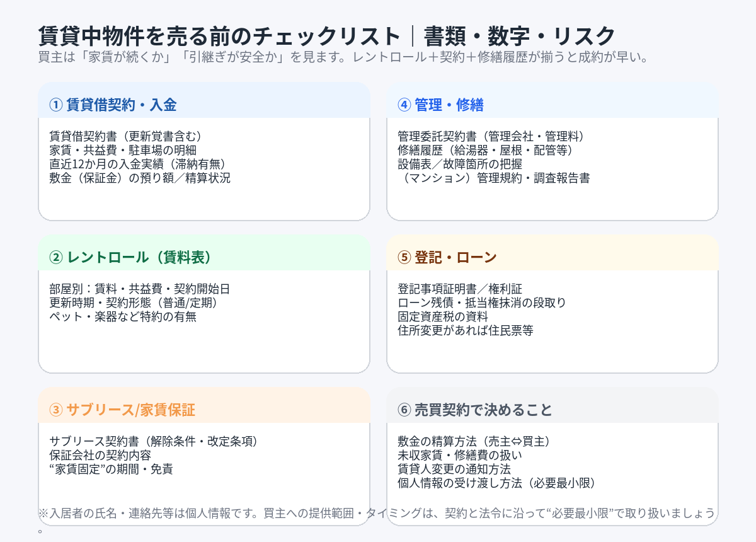Click the main title 賃貸中物件を売る前のチェックリスト
The image size is (756, 542).
point(219,35)
